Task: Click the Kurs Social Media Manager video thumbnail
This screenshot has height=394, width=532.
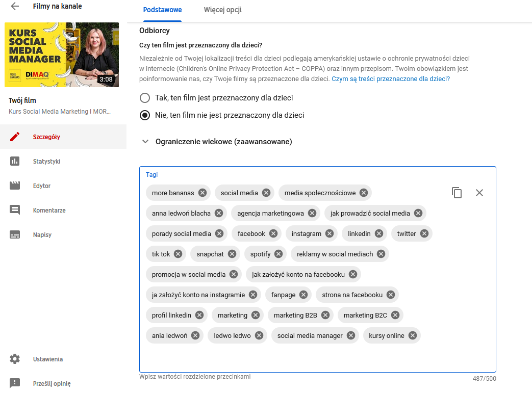Action: tap(62, 55)
